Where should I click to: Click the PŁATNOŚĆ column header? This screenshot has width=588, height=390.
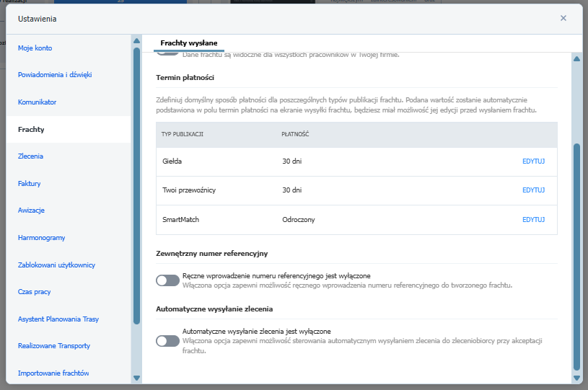pos(295,134)
